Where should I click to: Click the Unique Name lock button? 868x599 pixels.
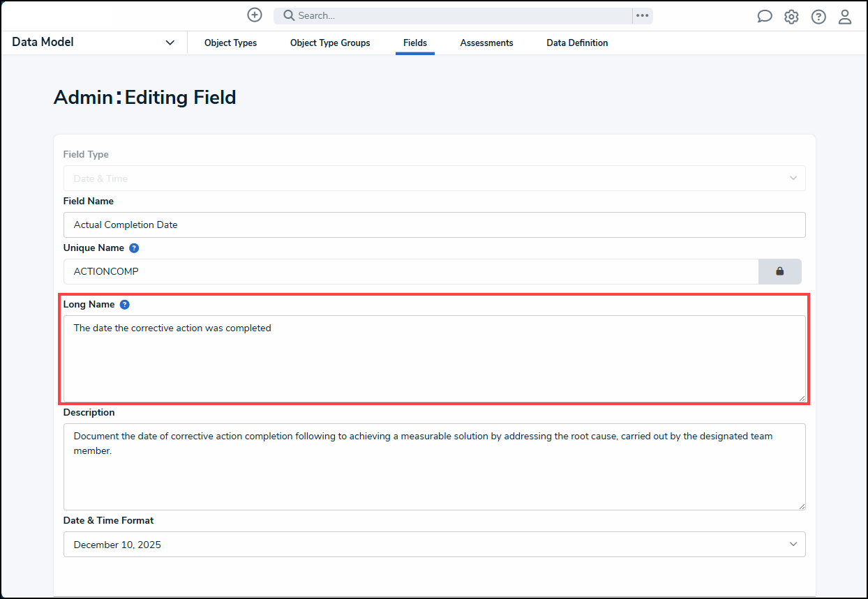pyautogui.click(x=779, y=271)
